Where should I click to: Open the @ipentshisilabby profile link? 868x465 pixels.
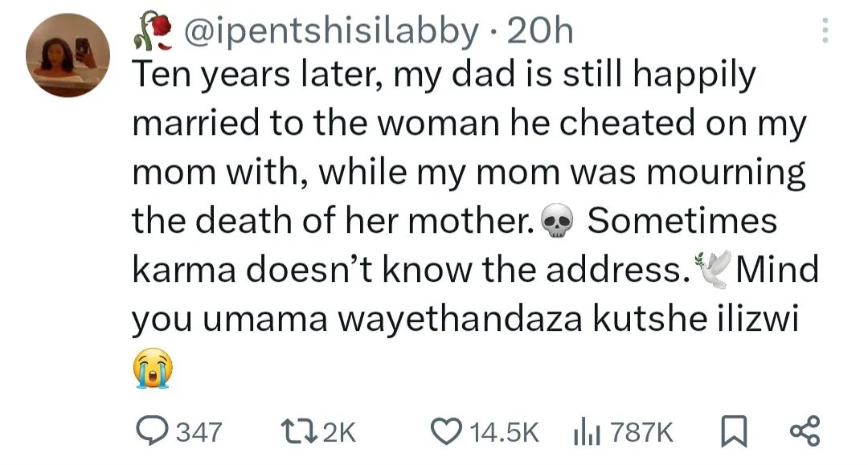point(331,32)
